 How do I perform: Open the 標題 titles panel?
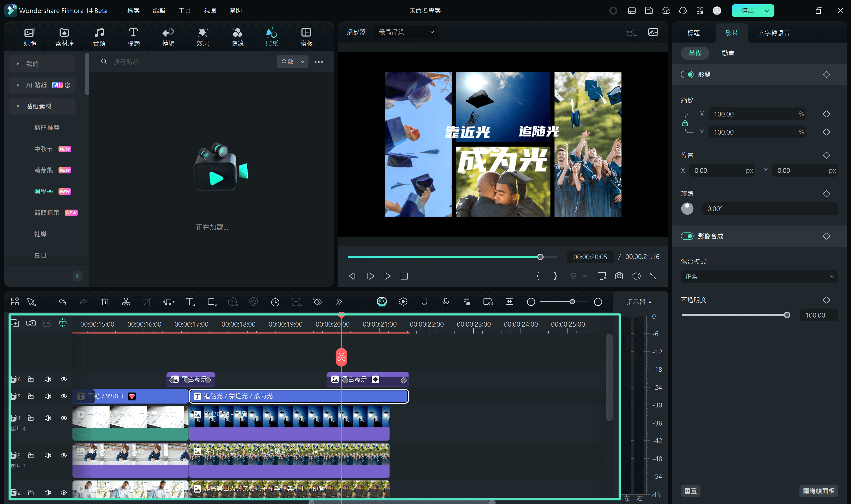pos(134,37)
